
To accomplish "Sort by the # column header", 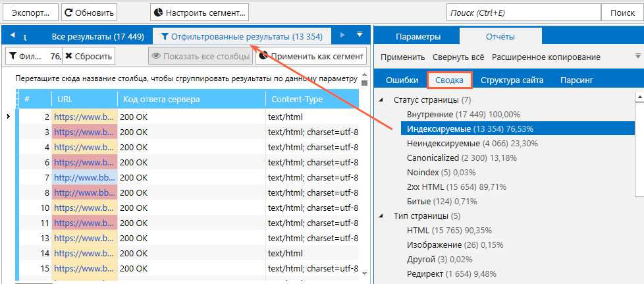I will (35, 99).
